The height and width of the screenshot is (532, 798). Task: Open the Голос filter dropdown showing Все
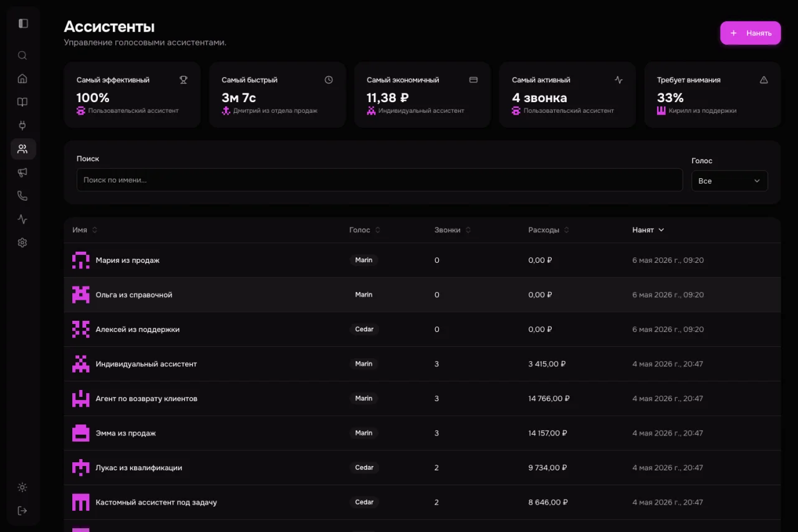pyautogui.click(x=729, y=181)
